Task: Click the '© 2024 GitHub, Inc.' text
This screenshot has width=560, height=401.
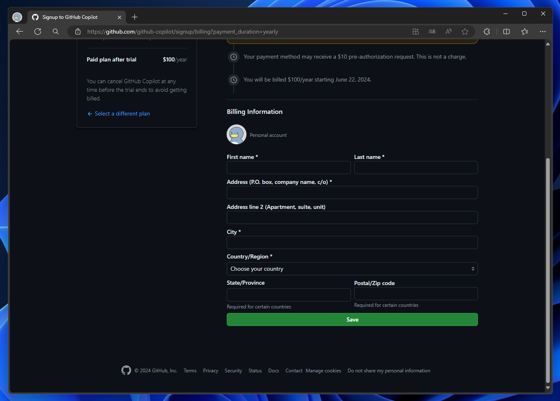Action: (x=156, y=371)
